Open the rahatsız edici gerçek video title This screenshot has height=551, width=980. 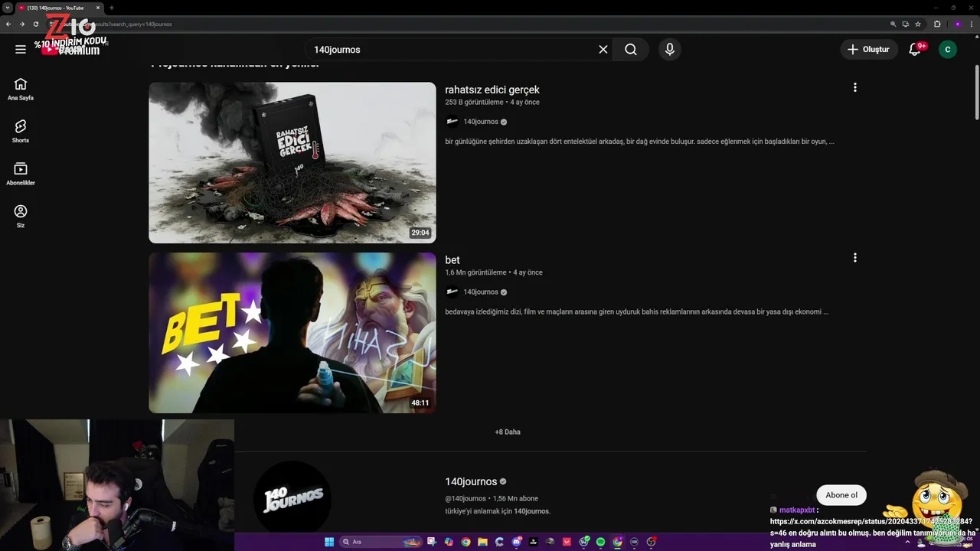(492, 90)
